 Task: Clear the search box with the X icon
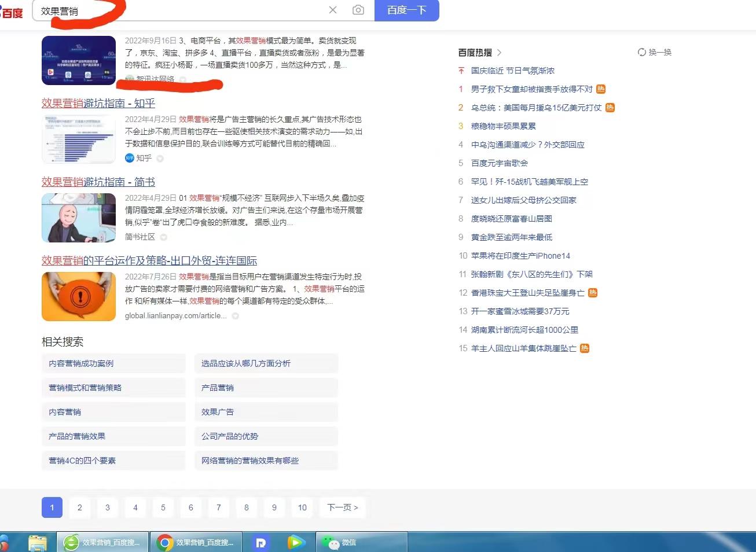333,10
